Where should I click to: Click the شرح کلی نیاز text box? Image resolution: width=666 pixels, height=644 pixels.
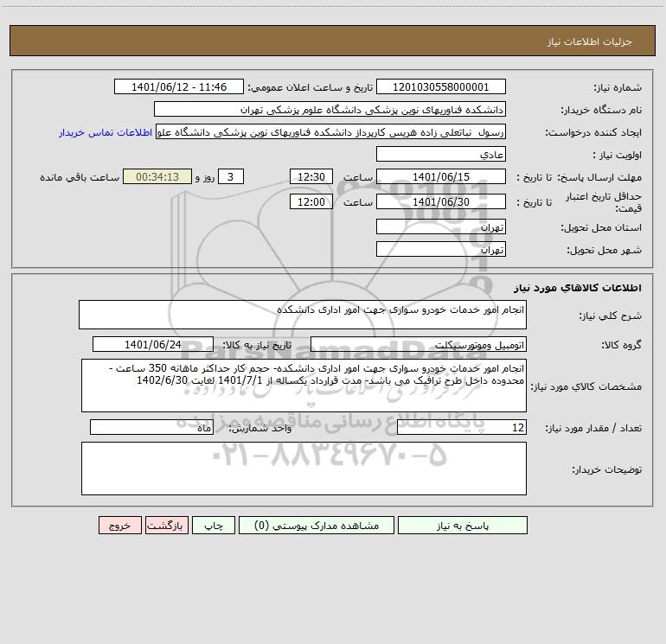(303, 315)
